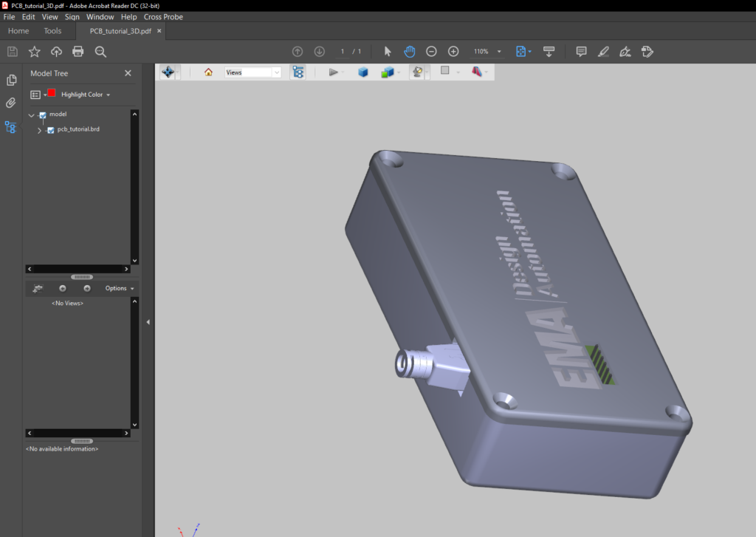756x537 pixels.
Task: Open the File menu
Action: coord(9,17)
